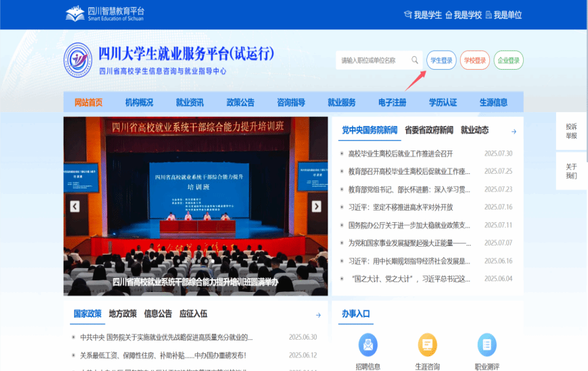Click 我是学校 in the top bar
The image size is (588, 371).
464,15
